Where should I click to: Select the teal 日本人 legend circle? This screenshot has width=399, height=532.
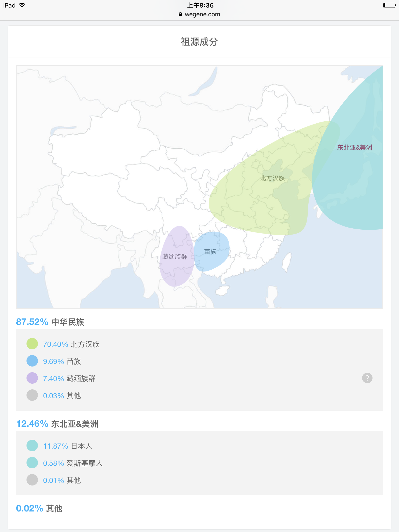click(32, 445)
